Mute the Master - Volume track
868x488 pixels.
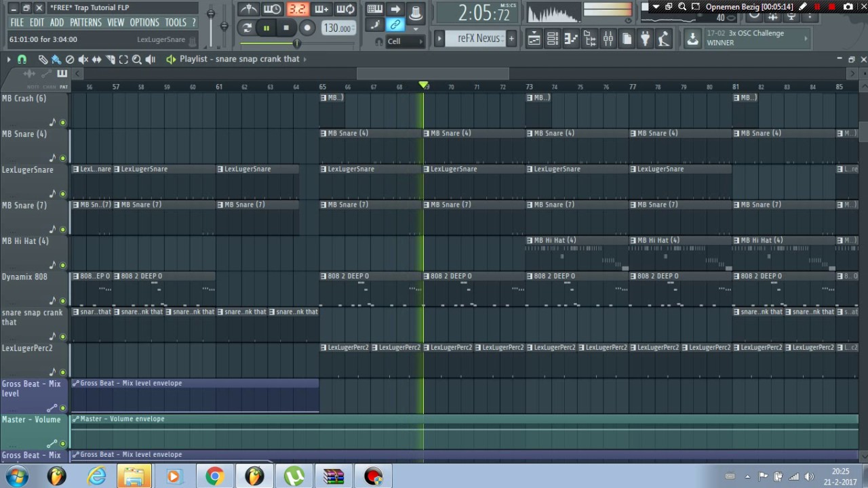click(63, 443)
